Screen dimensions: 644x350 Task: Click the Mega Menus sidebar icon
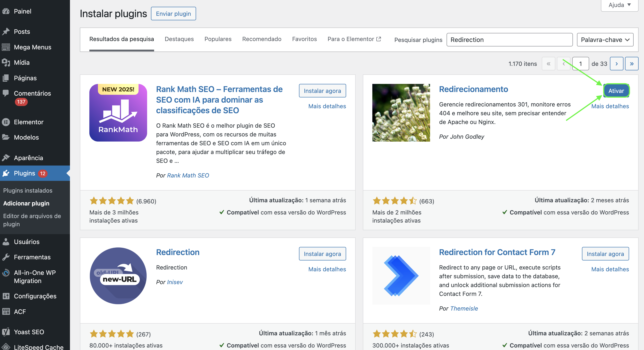click(6, 47)
